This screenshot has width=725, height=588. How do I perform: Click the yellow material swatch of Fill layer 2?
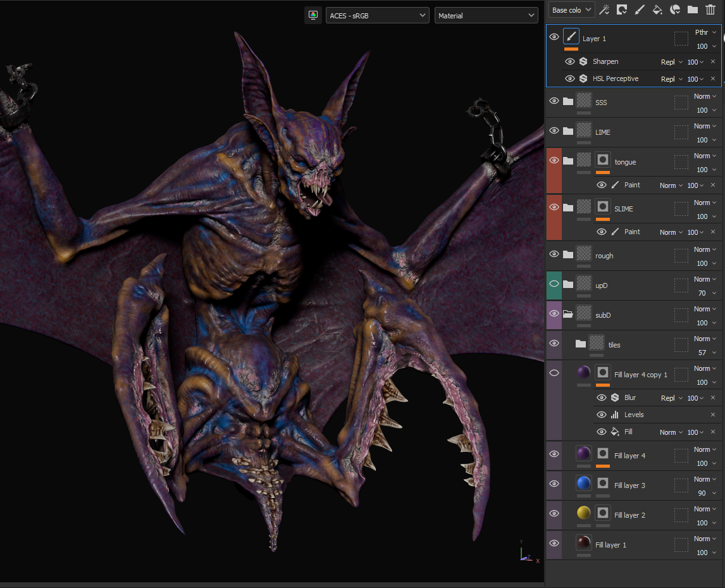coord(583,513)
